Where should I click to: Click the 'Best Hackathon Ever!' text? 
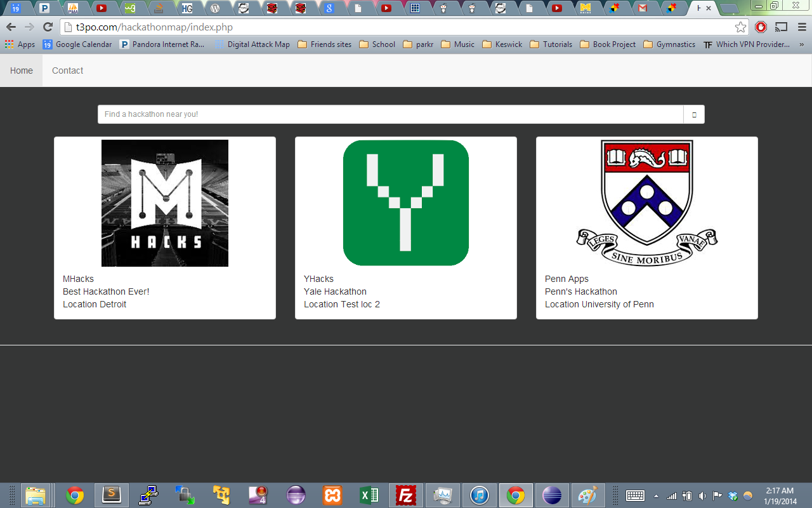[106, 291]
